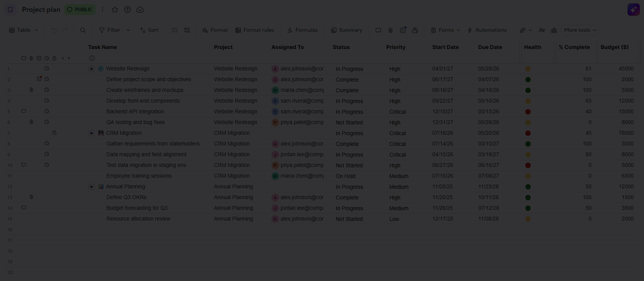Image resolution: width=644 pixels, height=281 pixels.
Task: Click the lock column header icon
Action: (x=54, y=58)
